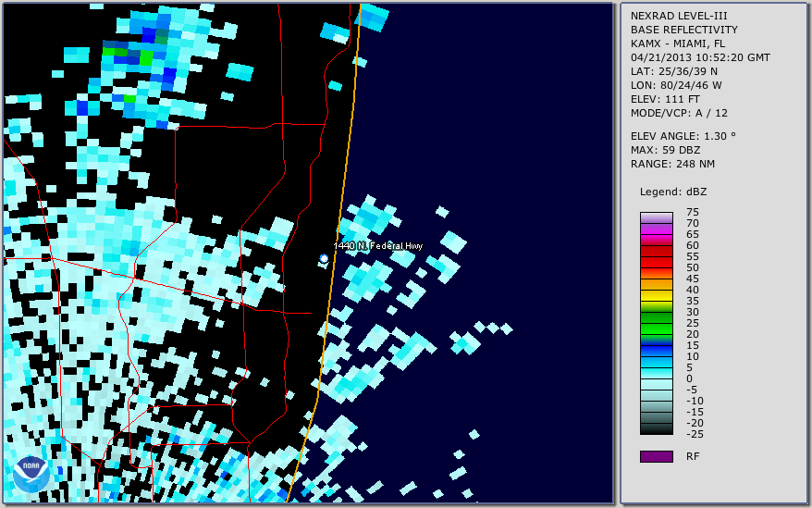This screenshot has height=508, width=812.
Task: Click the MAX: 59 DBZ value
Action: (x=666, y=150)
